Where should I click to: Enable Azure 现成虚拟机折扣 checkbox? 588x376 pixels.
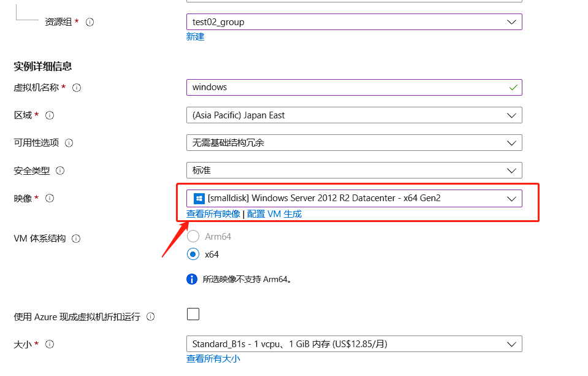193,314
